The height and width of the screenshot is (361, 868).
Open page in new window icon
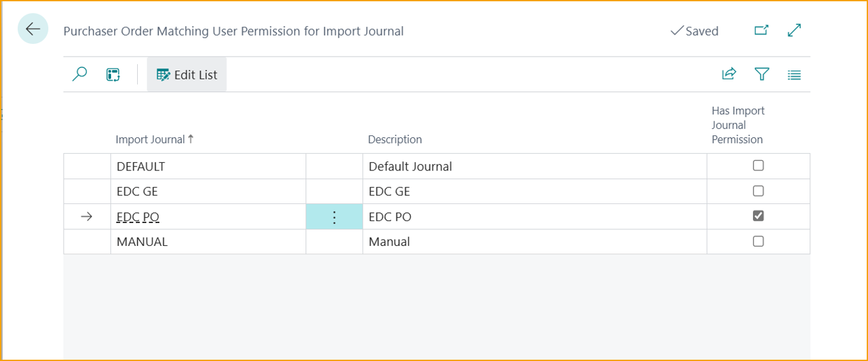tap(761, 31)
